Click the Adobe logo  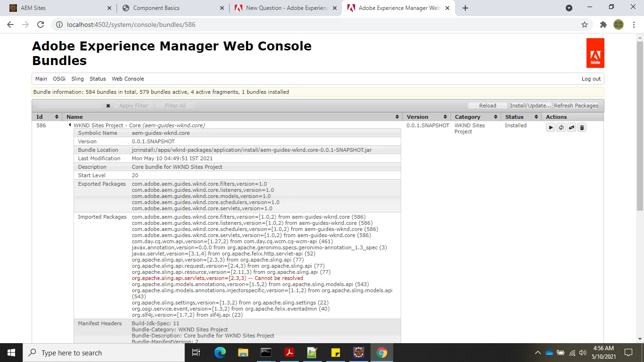click(x=595, y=53)
